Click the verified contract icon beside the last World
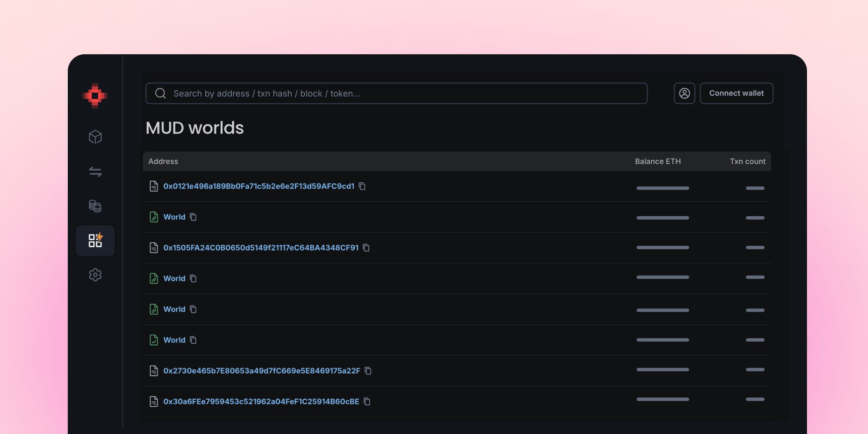The image size is (868, 434). [x=154, y=340]
